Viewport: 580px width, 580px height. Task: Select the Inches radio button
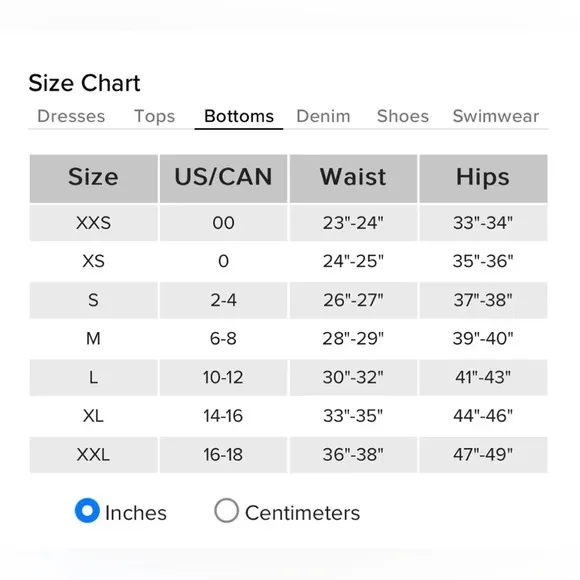point(87,510)
